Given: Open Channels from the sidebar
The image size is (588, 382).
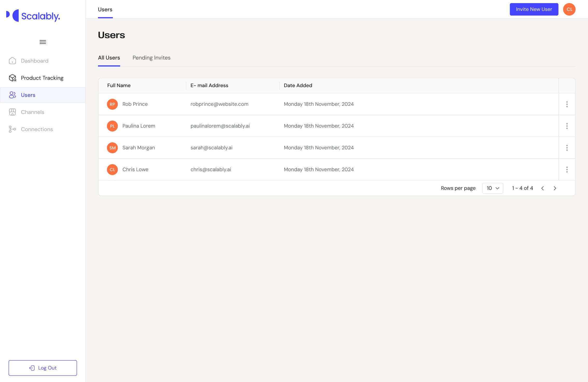Looking at the screenshot, I should 32,112.
